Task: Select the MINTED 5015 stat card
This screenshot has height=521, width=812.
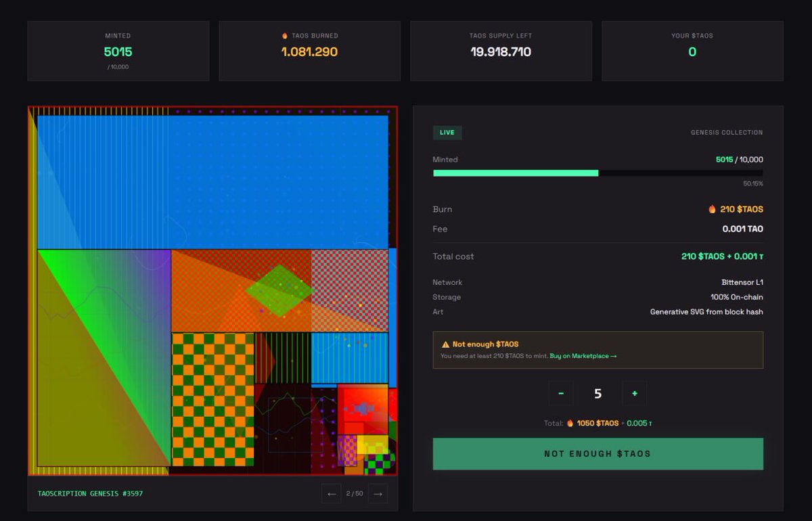Action: [118, 51]
